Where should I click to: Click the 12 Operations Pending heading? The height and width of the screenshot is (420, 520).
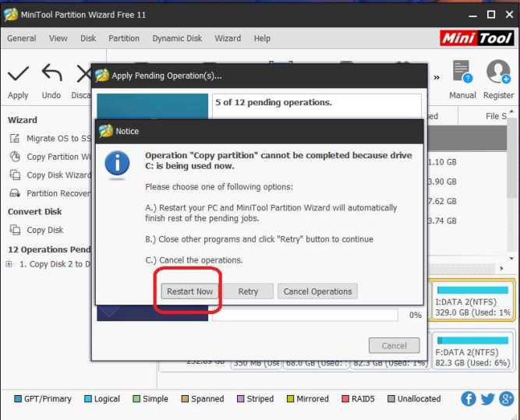(49, 249)
